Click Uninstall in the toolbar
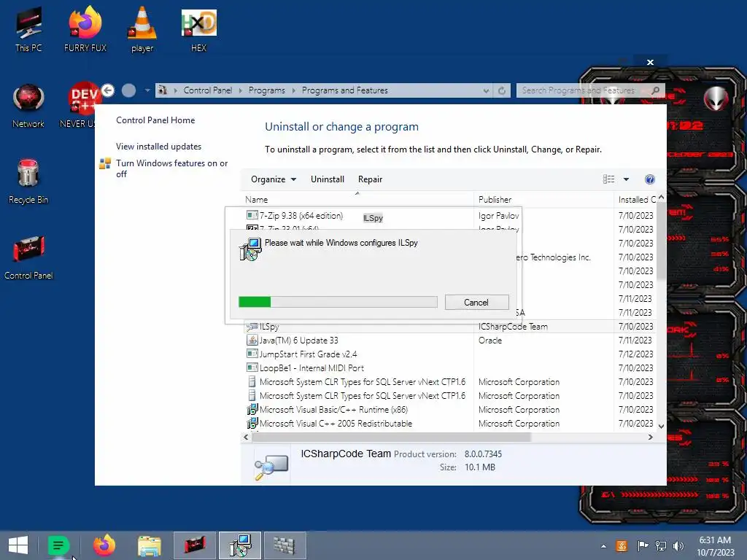The width and height of the screenshot is (747, 560). (328, 179)
